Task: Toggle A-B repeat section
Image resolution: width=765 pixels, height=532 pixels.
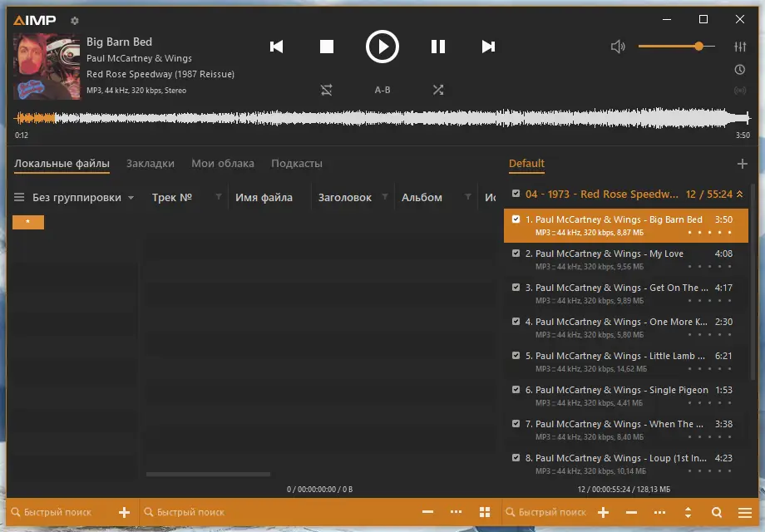Action: 382,90
